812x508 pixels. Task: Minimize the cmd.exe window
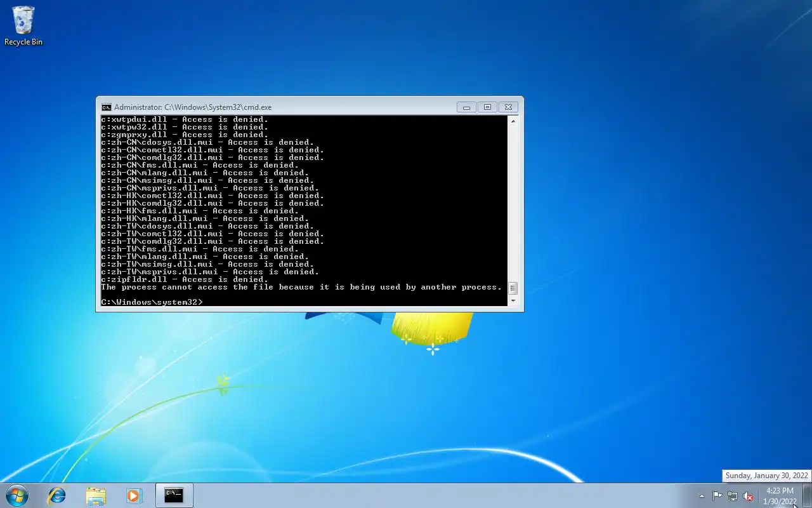pos(466,107)
